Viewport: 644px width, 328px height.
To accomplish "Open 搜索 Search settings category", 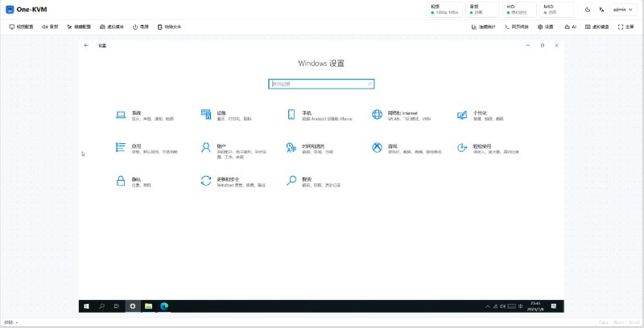I will 313,182.
